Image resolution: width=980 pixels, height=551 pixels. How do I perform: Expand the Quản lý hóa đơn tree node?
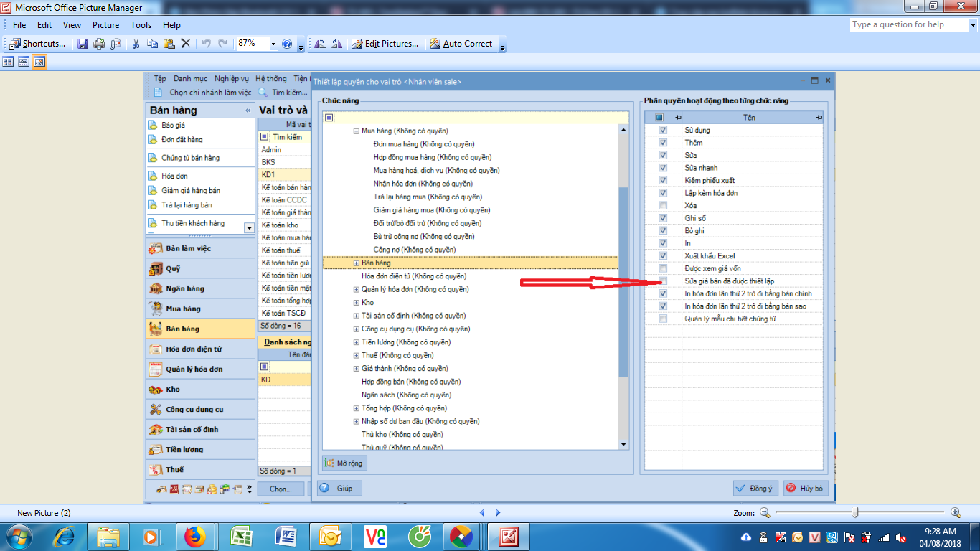click(x=356, y=290)
